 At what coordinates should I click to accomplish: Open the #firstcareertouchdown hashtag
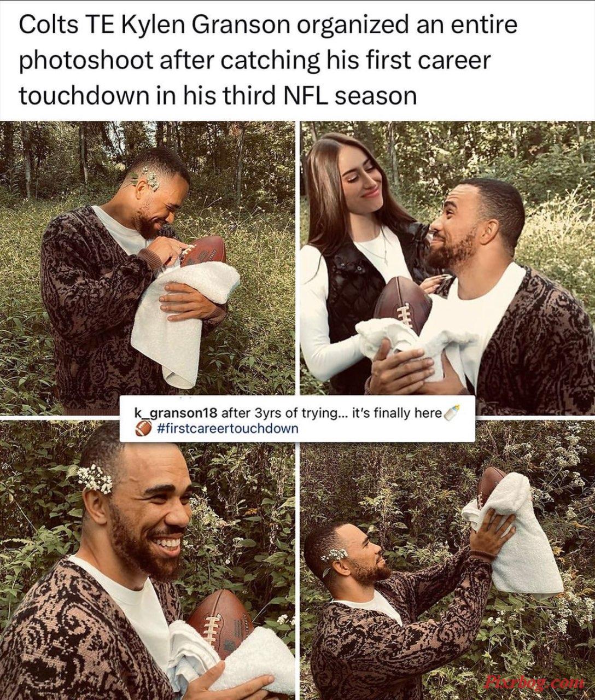click(227, 428)
